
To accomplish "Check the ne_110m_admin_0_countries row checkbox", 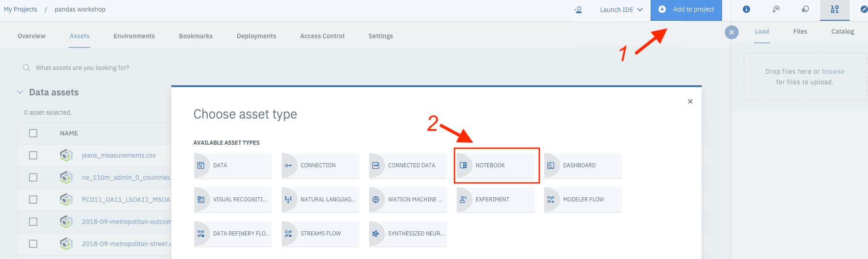I will [x=33, y=177].
